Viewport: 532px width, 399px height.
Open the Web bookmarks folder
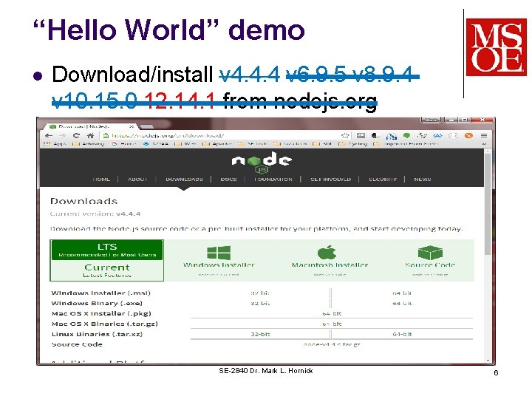point(185,144)
